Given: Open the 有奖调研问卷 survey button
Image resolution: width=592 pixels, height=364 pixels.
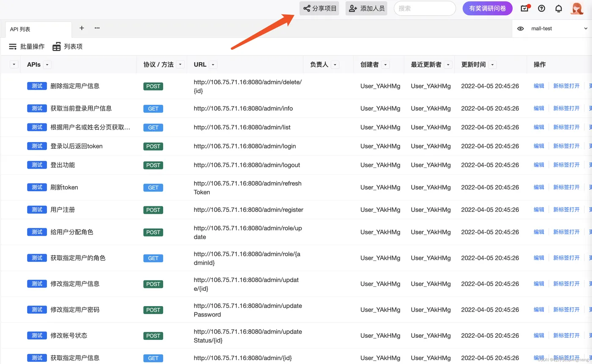Looking at the screenshot, I should (488, 8).
